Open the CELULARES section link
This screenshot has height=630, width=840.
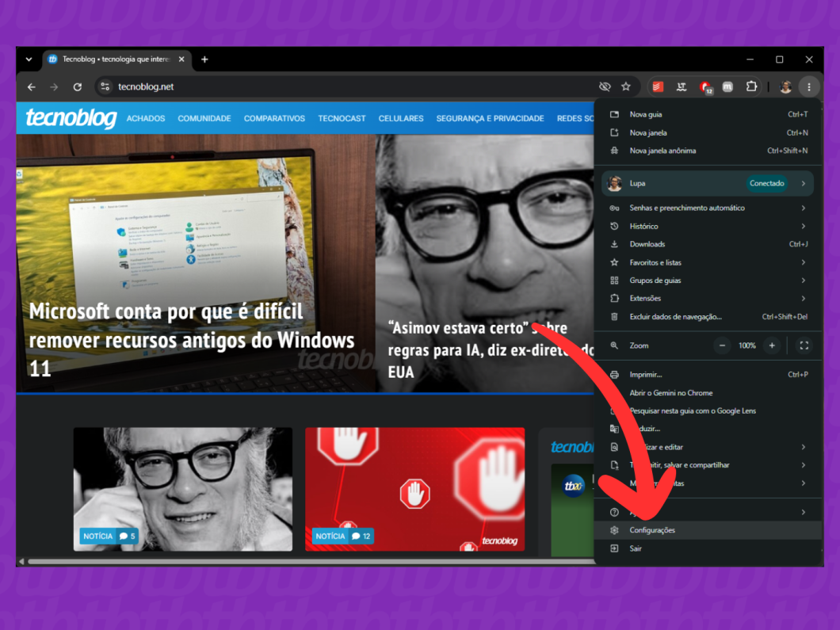point(401,118)
